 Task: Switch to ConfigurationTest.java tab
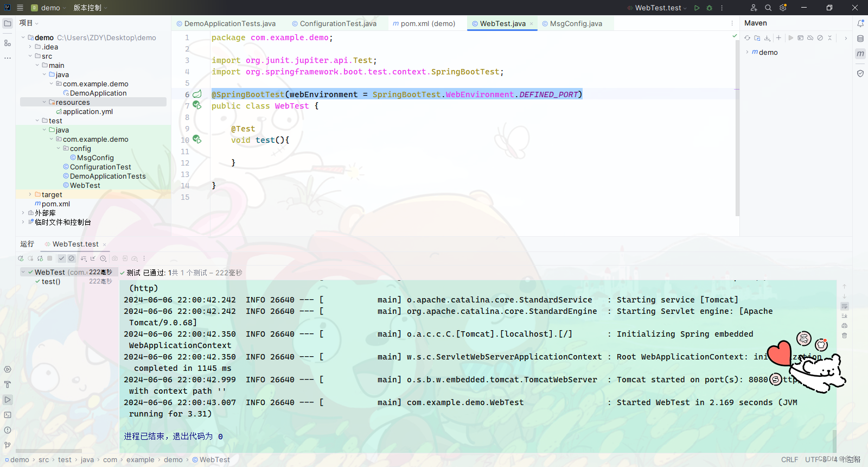click(x=334, y=23)
